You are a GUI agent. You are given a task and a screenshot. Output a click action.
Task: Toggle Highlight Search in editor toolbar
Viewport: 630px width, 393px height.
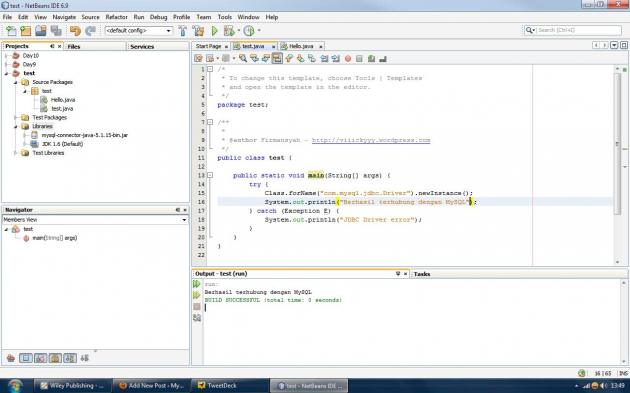[x=277, y=59]
